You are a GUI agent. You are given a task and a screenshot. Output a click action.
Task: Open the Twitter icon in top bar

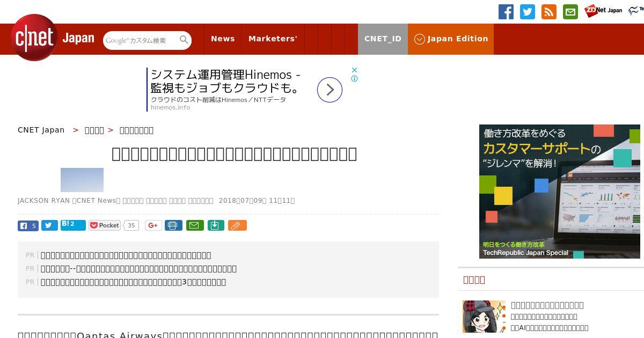click(528, 12)
